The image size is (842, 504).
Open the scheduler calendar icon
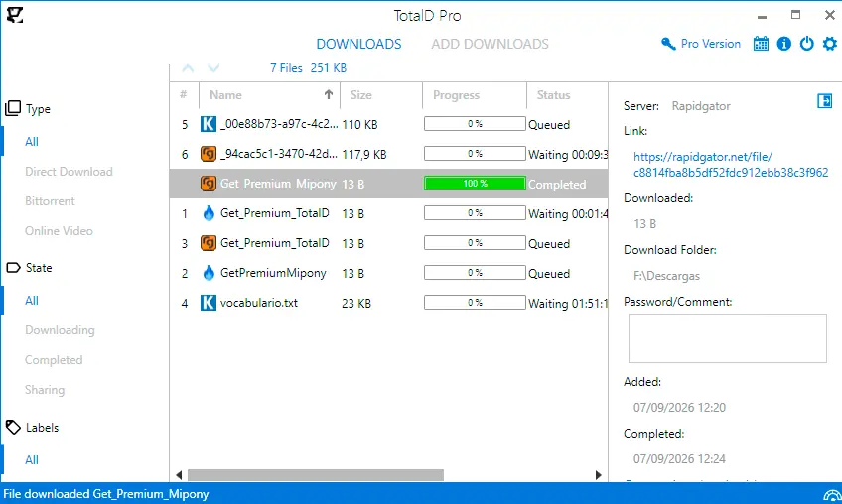pos(761,44)
